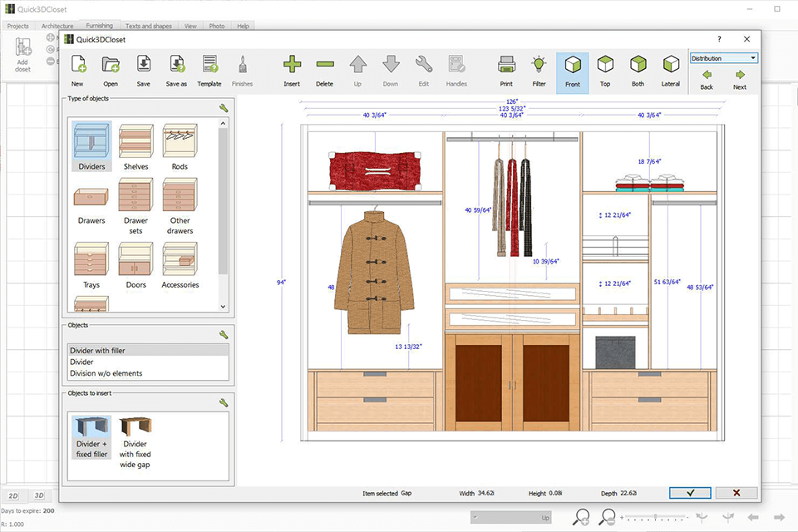This screenshot has height=532, width=798.
Task: Switch to the Top view
Action: 605,66
